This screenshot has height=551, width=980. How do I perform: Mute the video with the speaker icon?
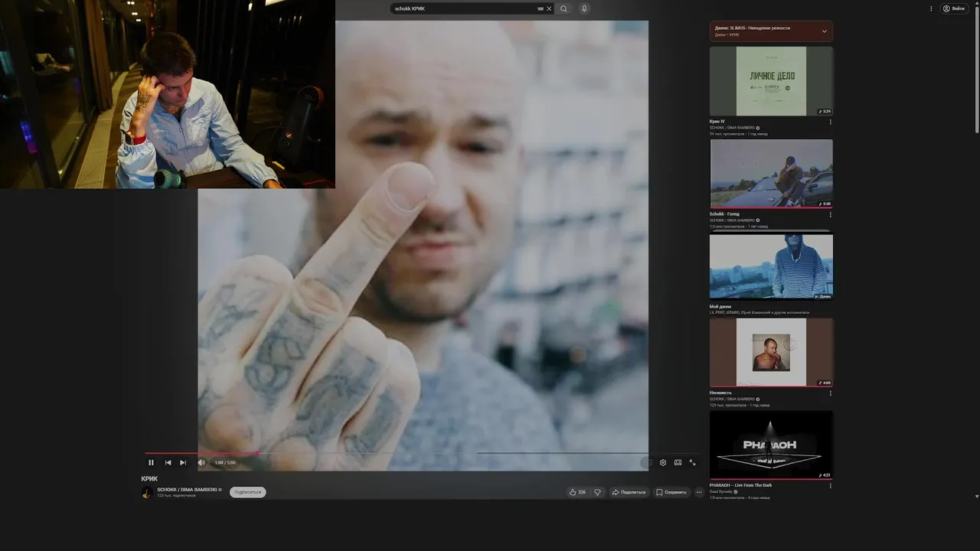tap(201, 462)
